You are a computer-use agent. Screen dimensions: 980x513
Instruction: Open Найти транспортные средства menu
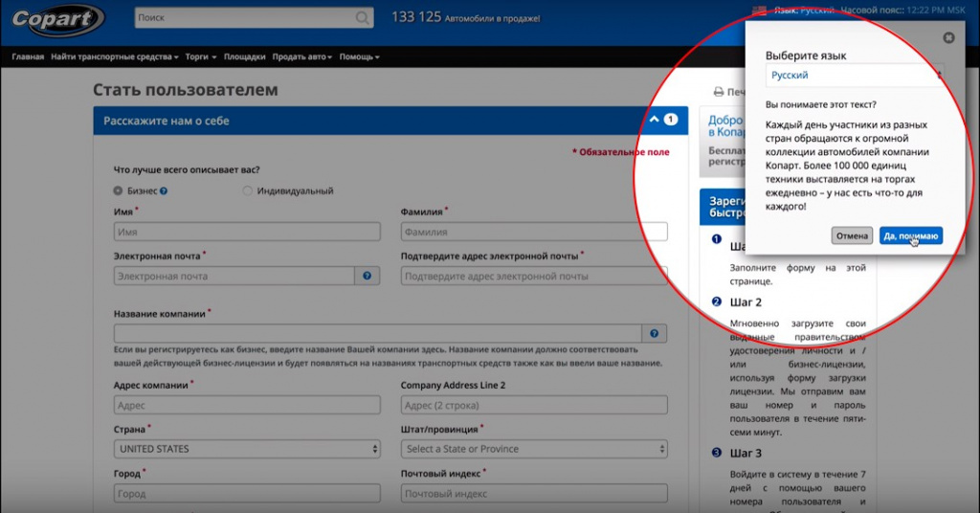click(x=115, y=56)
